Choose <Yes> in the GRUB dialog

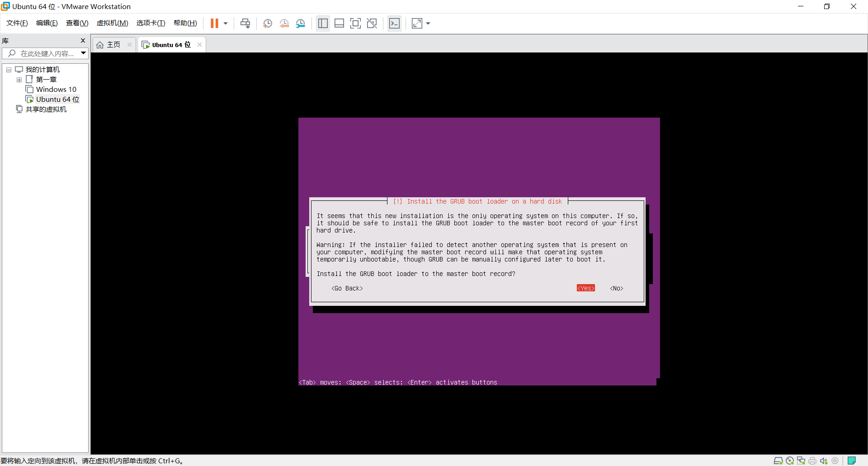(585, 288)
